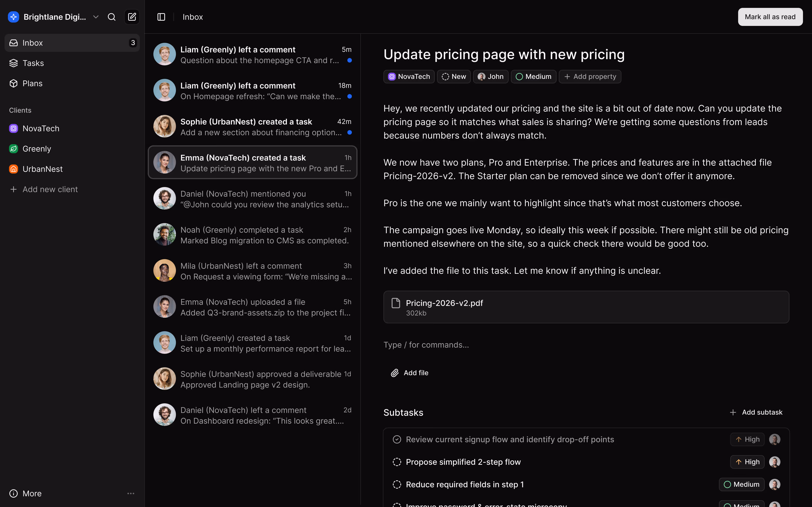Screen dimensions: 812x507
Task: Open the Medium priority dropdown
Action: 533,76
